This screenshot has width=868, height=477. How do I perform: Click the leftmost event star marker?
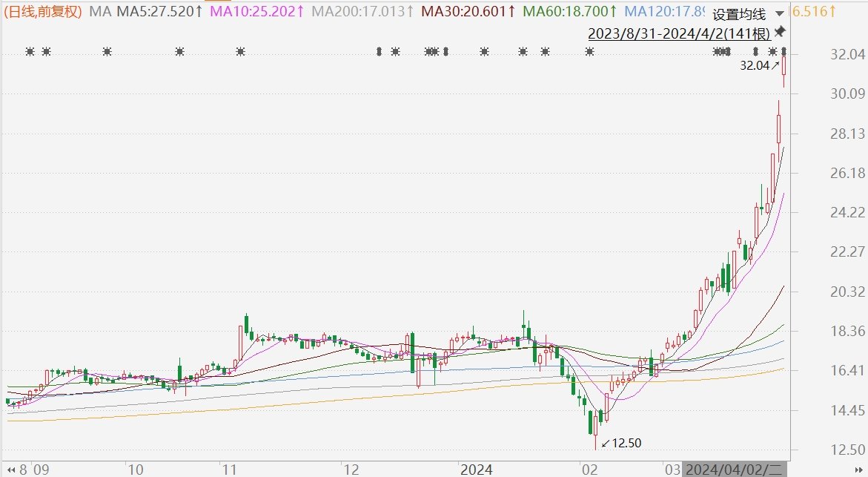pyautogui.click(x=30, y=51)
